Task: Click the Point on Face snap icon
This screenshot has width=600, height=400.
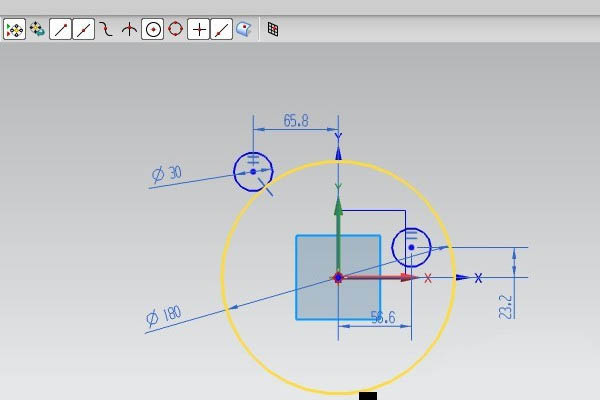Action: click(x=243, y=30)
